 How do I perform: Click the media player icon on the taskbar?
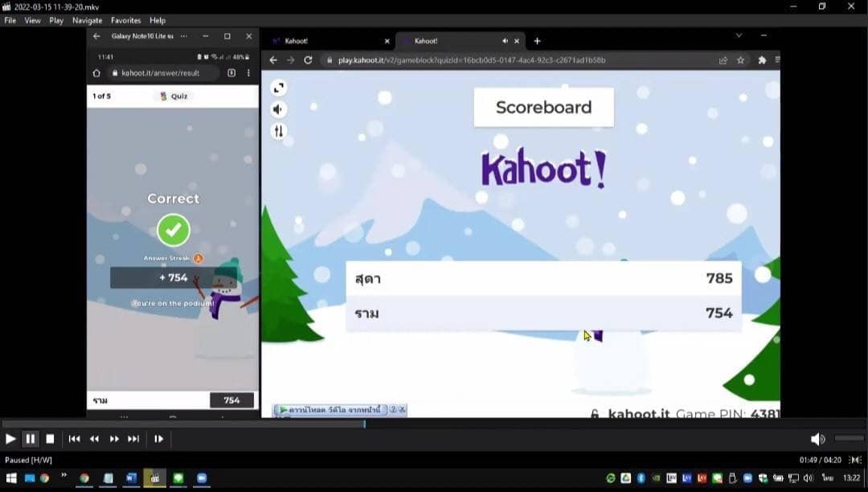[x=155, y=478]
